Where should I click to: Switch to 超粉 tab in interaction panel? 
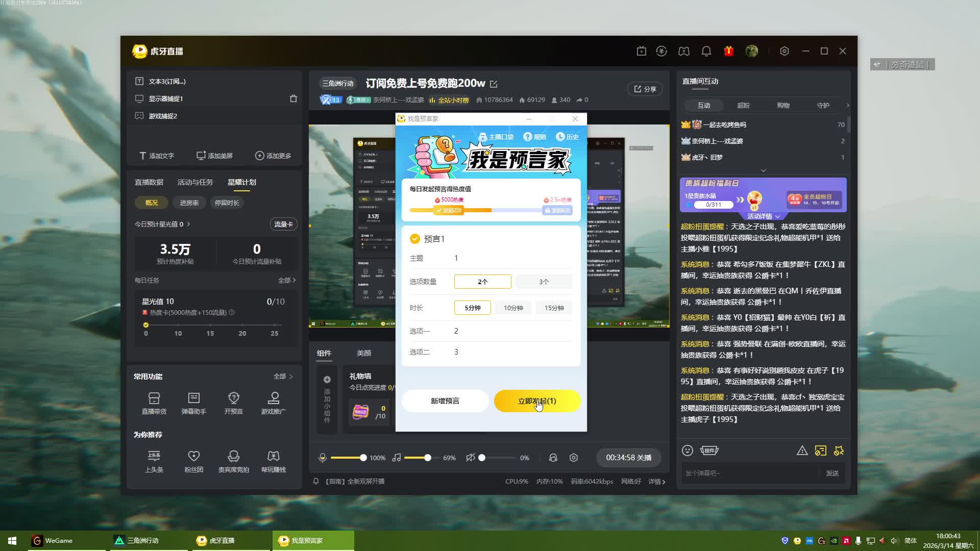pos(743,105)
